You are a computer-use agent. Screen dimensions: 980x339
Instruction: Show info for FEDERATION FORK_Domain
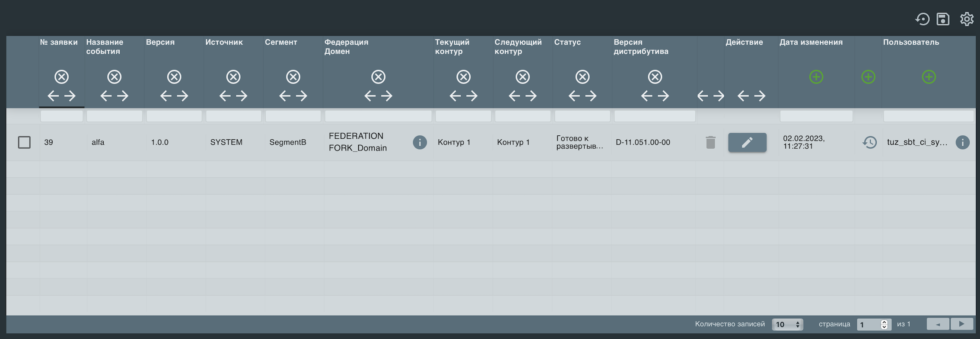(x=420, y=142)
